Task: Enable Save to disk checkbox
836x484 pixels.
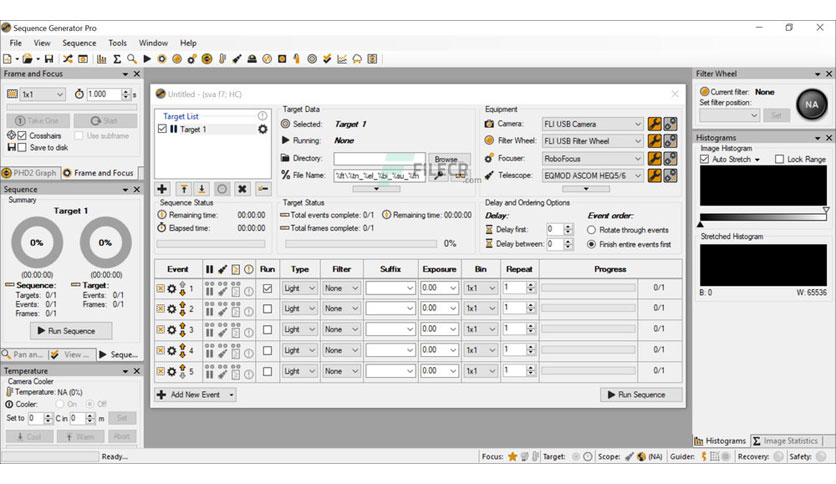Action: tap(22, 147)
